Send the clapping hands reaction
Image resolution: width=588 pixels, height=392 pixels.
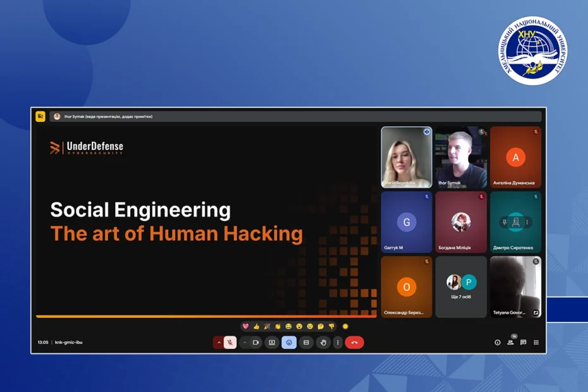(278, 327)
